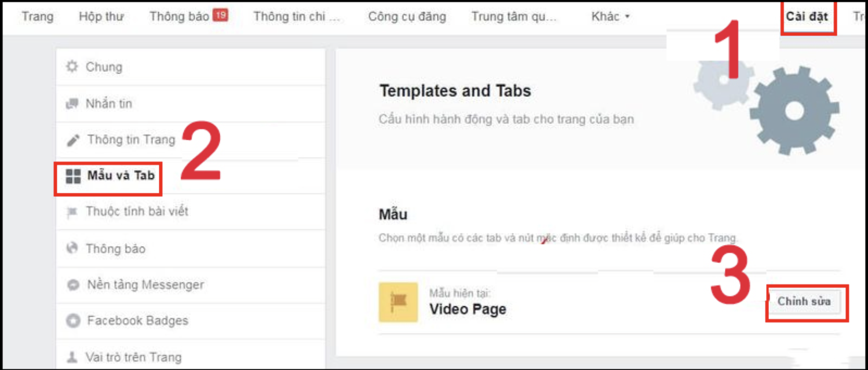Click the gear icon beside Chung
Viewport: 868px width, 370px height.
(x=73, y=67)
